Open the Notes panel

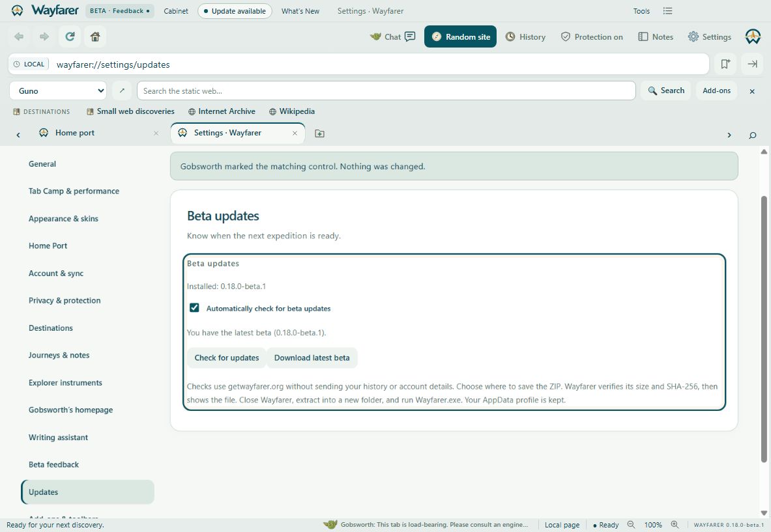pyautogui.click(x=656, y=36)
